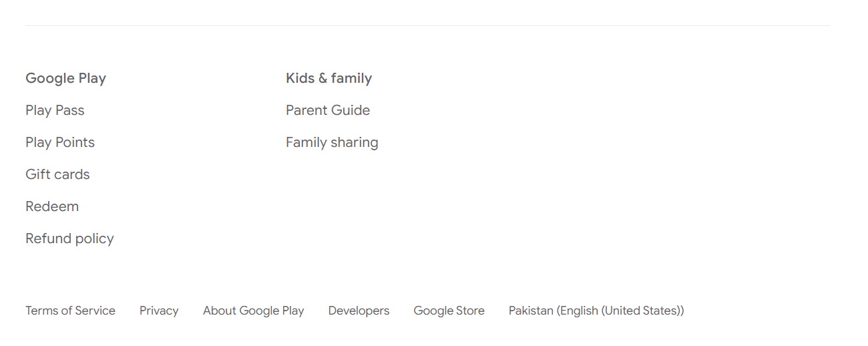Viewport: 868px width, 346px height.
Task: Click the Privacy link
Action: [159, 311]
